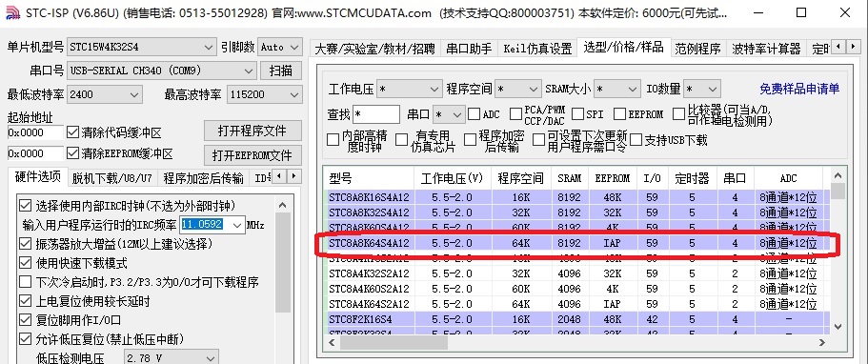The height and width of the screenshot is (364, 868).
Task: Switch to the Keil仿真设置 tab
Action: point(537,49)
